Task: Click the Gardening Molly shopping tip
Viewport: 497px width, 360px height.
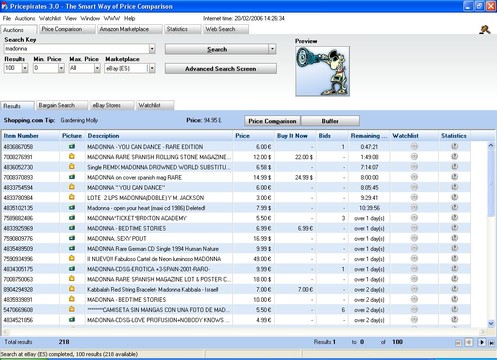Action: click(x=79, y=120)
